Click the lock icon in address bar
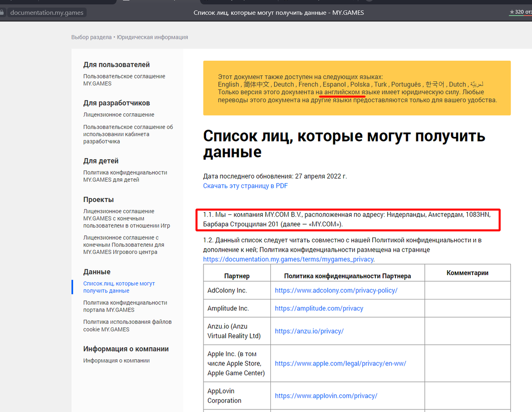 [x=2, y=13]
